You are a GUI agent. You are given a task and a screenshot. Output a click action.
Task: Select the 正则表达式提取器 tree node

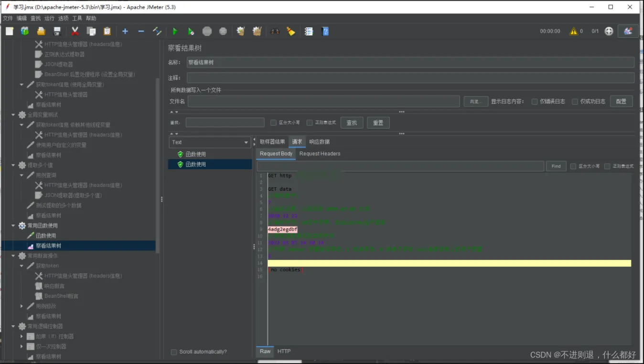coord(64,54)
